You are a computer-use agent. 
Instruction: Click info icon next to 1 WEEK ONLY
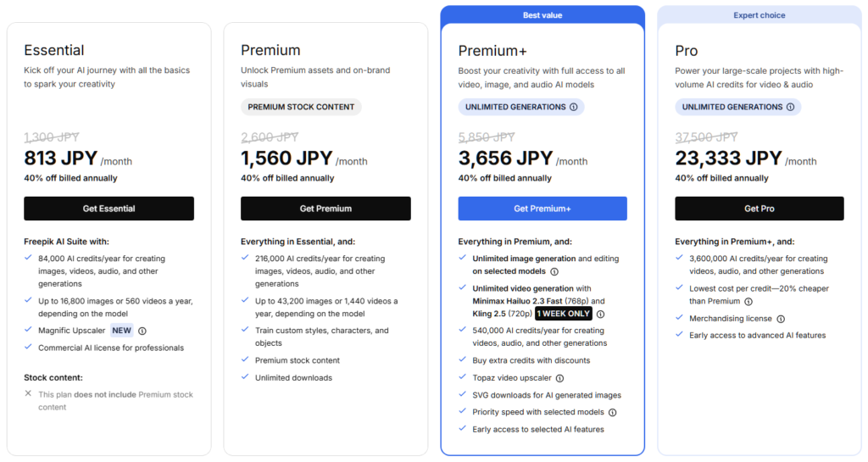[600, 314]
